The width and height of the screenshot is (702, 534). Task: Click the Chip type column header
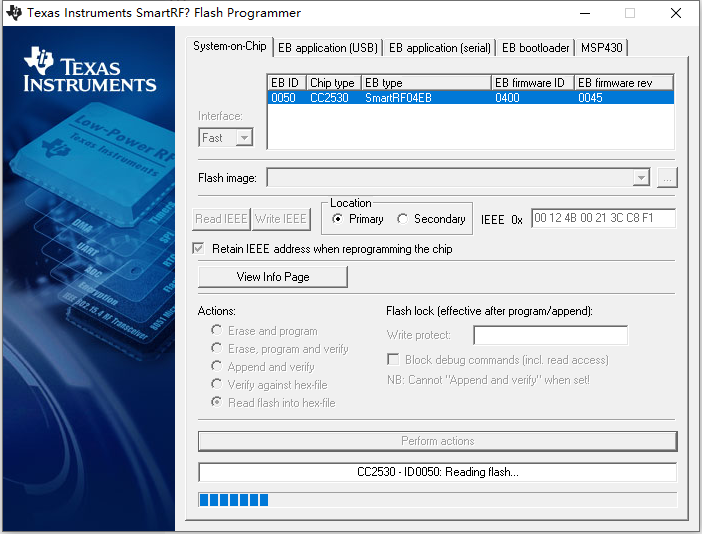pyautogui.click(x=334, y=83)
